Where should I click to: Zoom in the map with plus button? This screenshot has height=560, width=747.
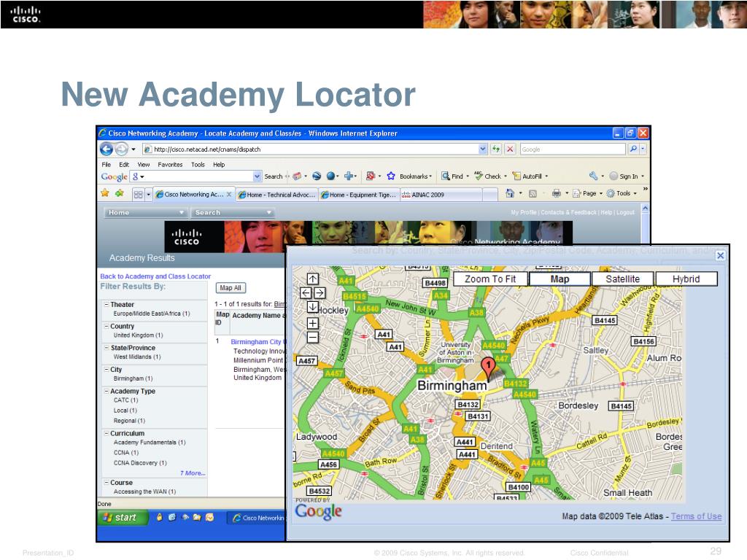click(312, 323)
